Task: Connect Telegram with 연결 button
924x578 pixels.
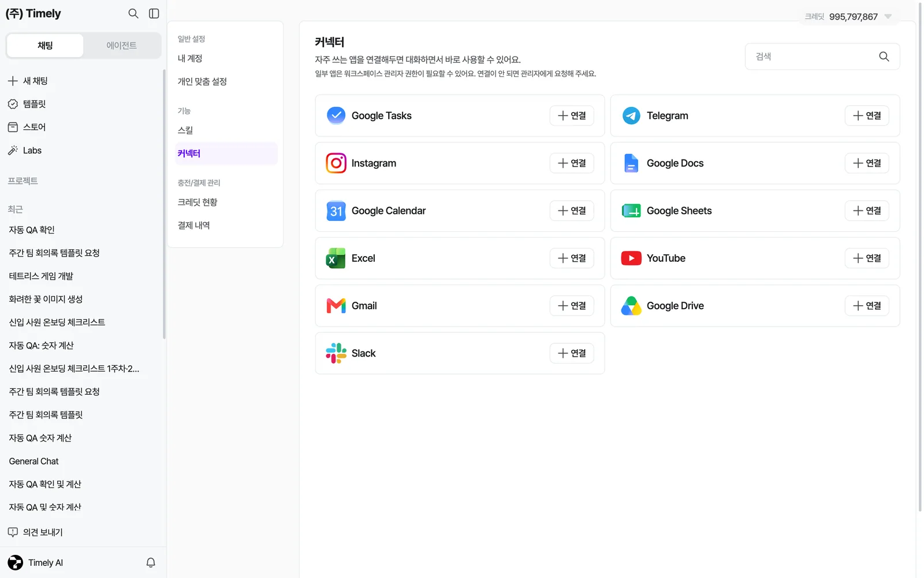Action: tap(867, 116)
